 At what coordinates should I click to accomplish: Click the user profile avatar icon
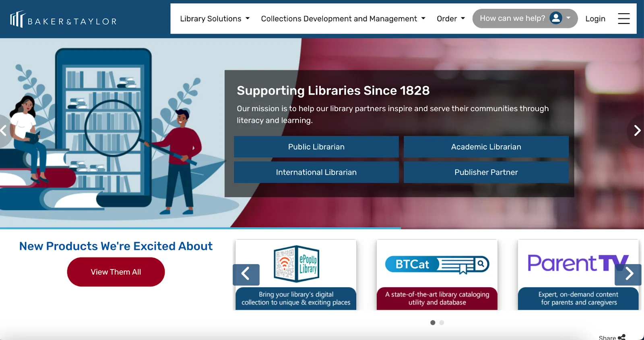click(x=556, y=18)
